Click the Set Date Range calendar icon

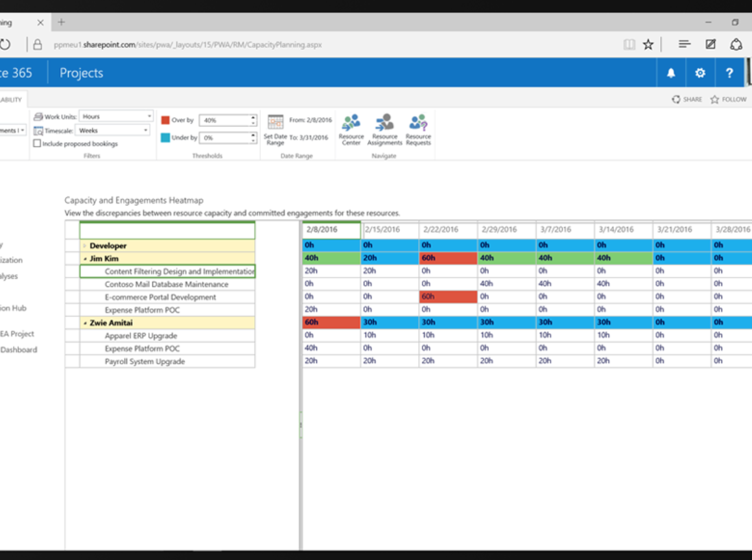pyautogui.click(x=276, y=122)
